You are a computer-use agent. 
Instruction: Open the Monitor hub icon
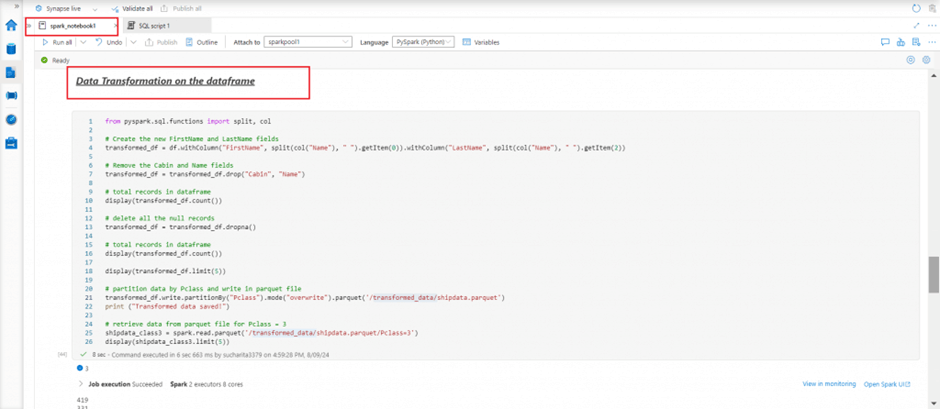(x=12, y=120)
